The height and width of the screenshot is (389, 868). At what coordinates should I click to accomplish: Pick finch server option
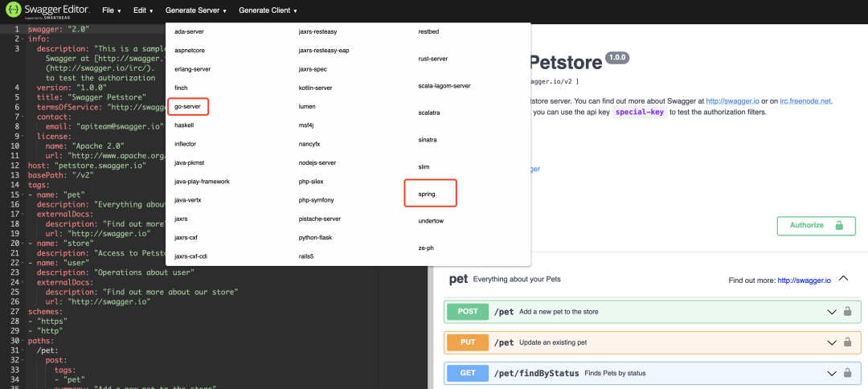(x=181, y=88)
